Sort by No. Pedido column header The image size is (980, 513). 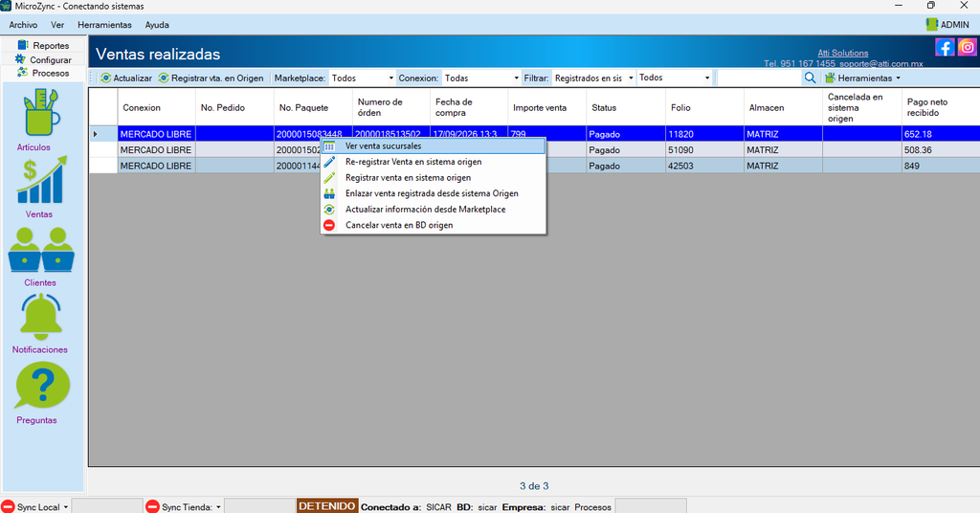[234, 107]
